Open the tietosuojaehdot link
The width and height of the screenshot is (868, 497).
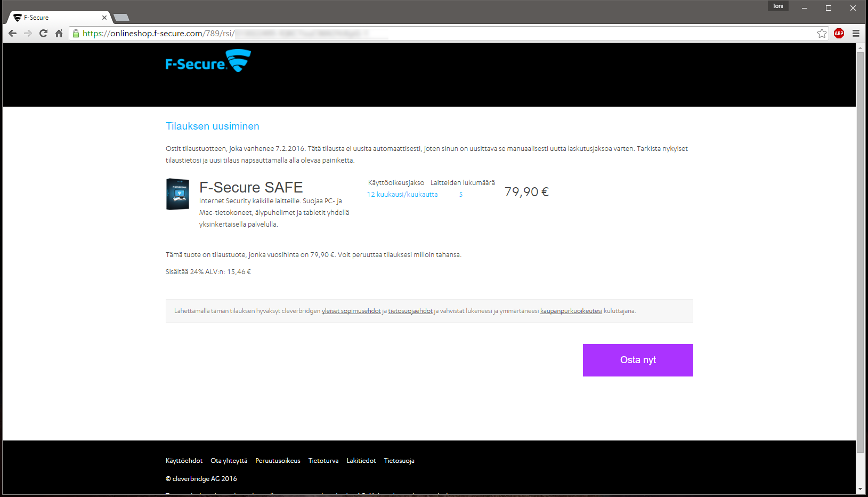pos(410,311)
